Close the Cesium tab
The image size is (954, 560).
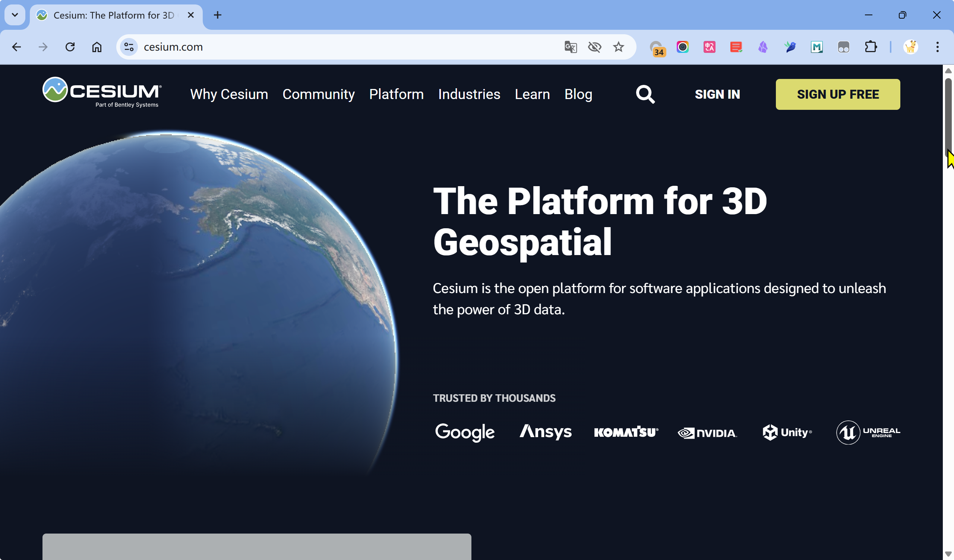pyautogui.click(x=191, y=15)
